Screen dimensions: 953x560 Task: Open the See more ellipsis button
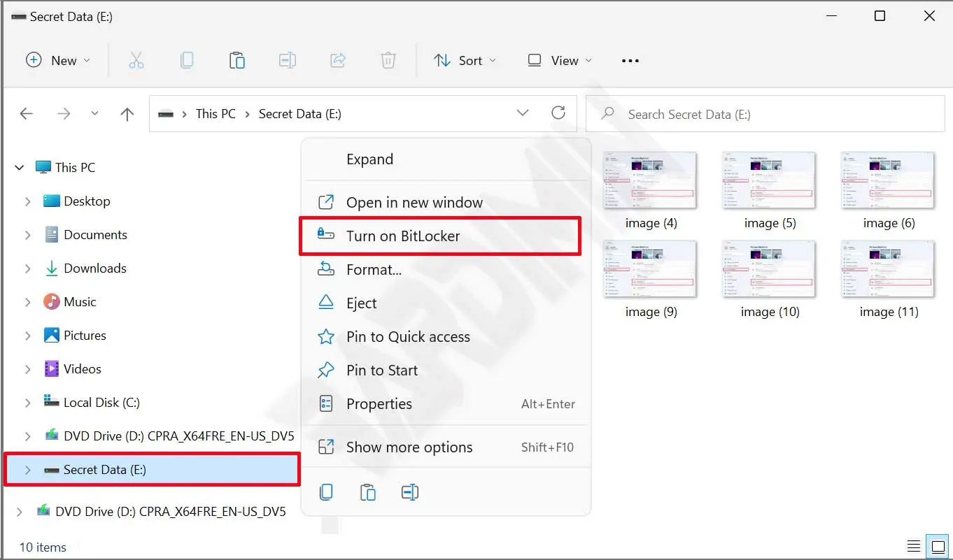(x=630, y=61)
